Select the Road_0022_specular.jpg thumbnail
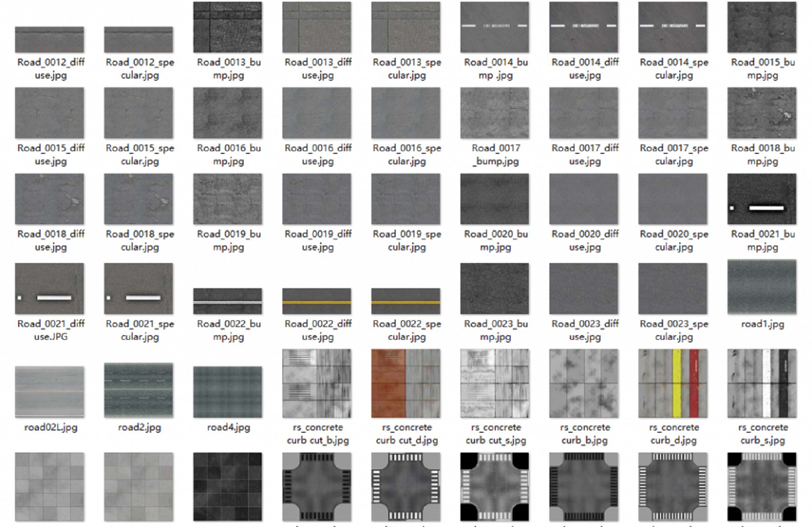The height and width of the screenshot is (527, 812). pyautogui.click(x=406, y=301)
